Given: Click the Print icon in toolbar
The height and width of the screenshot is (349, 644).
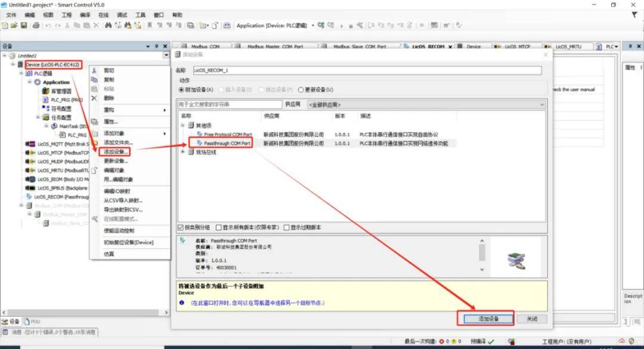Looking at the screenshot, I should [x=36, y=26].
